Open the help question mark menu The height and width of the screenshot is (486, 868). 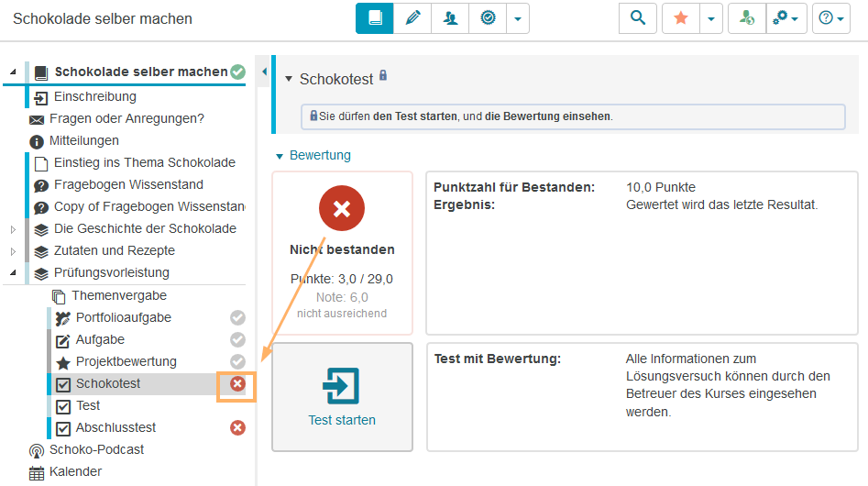pos(831,18)
